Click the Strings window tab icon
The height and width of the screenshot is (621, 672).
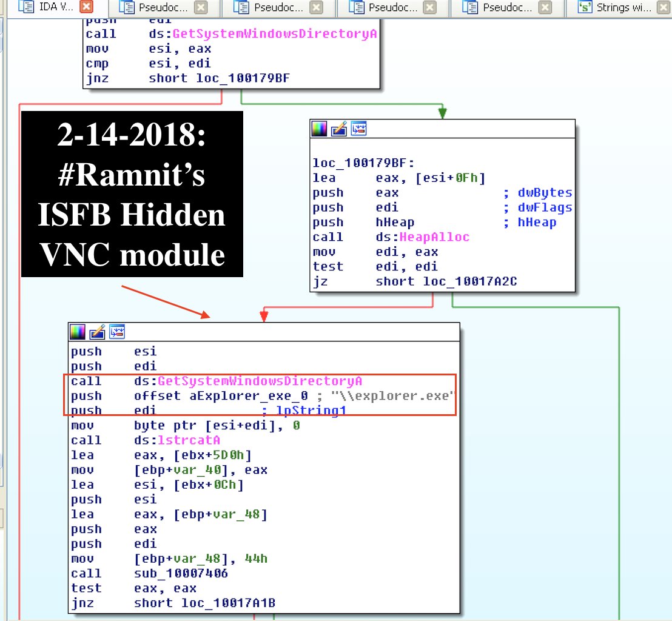(x=585, y=7)
